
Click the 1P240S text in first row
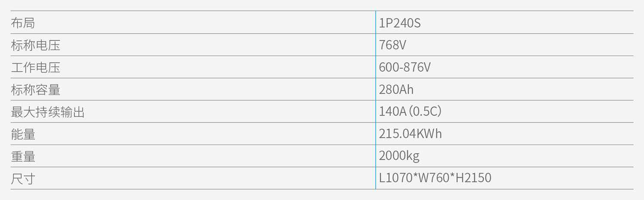coord(399,23)
